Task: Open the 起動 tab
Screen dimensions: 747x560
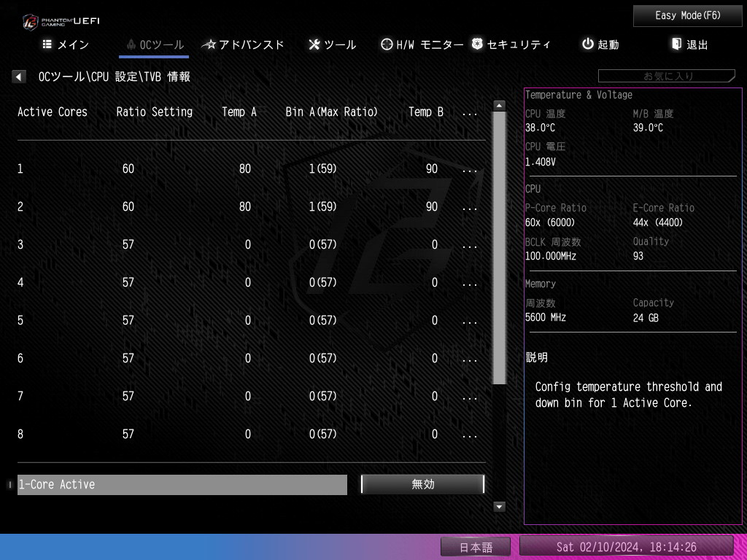Action: [600, 44]
